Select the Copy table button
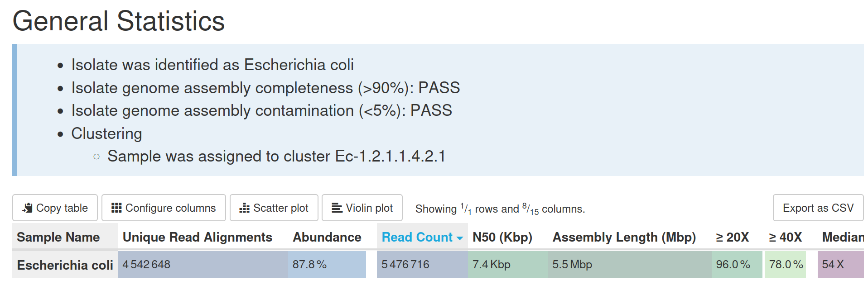 (x=55, y=208)
